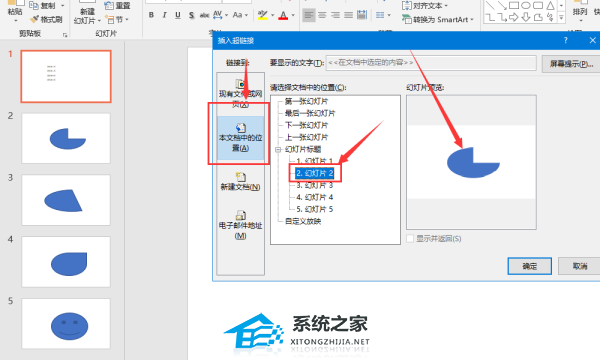Click the 要显示的文字 text field

[431, 63]
